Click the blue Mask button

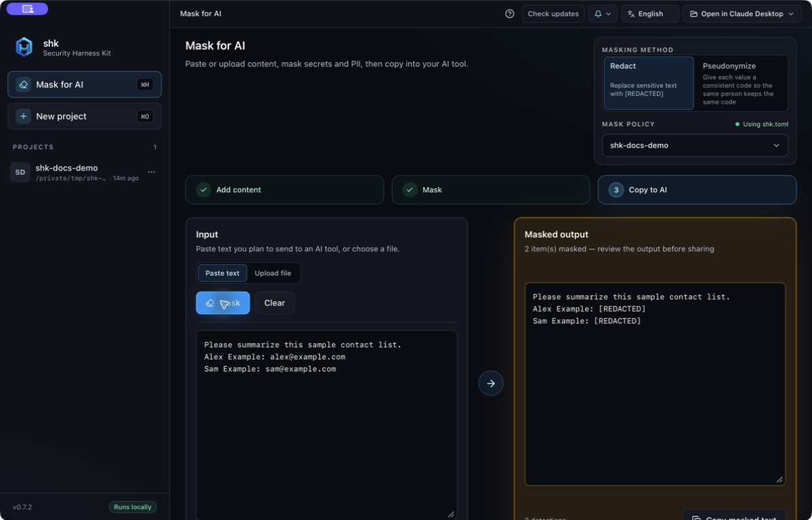click(x=223, y=303)
